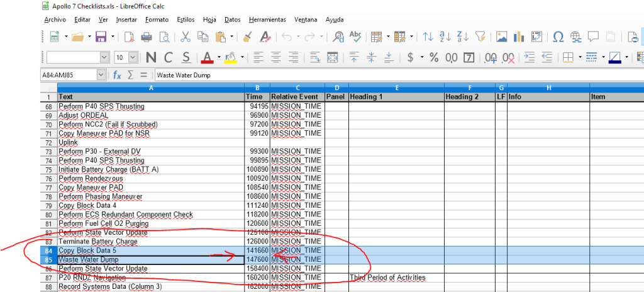Open border style dropdown arrow
Screen dimensions: 644x292
[x=603, y=57]
